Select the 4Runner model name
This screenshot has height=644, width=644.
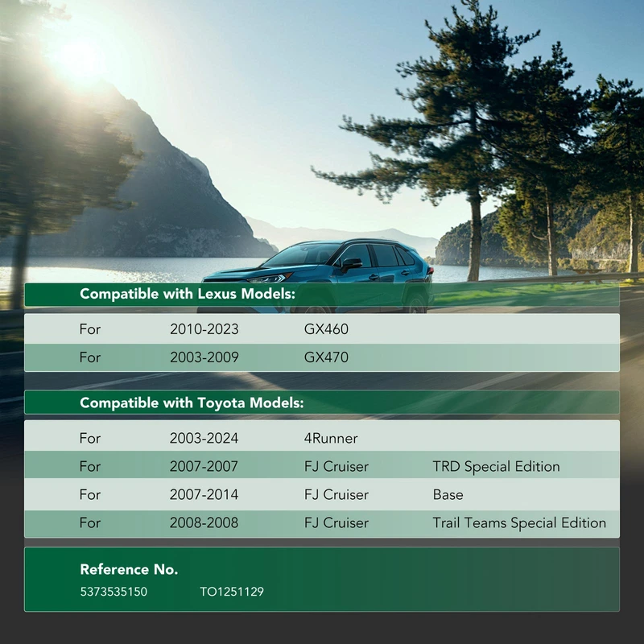(x=331, y=438)
